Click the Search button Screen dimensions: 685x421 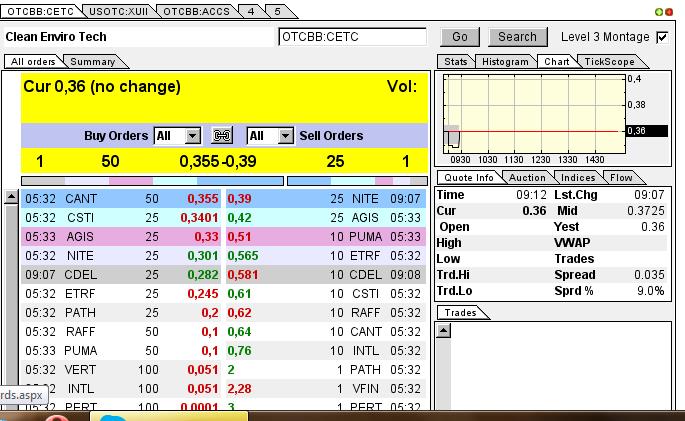517,37
